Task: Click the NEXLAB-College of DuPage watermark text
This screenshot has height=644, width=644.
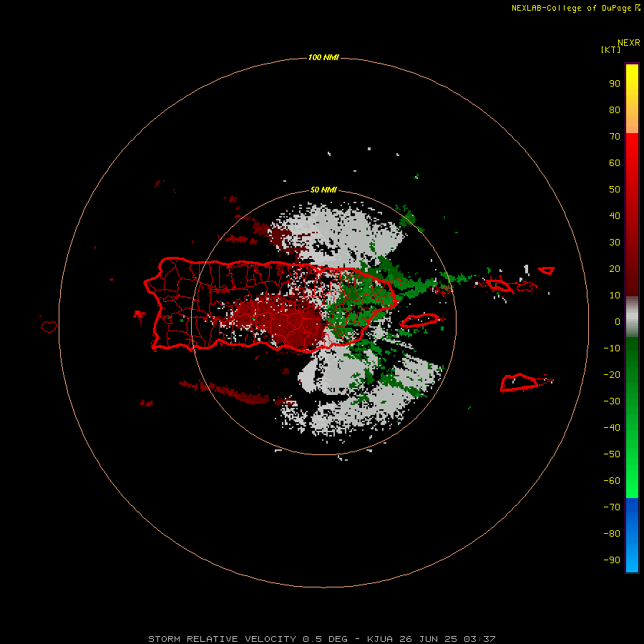Action: point(571,8)
